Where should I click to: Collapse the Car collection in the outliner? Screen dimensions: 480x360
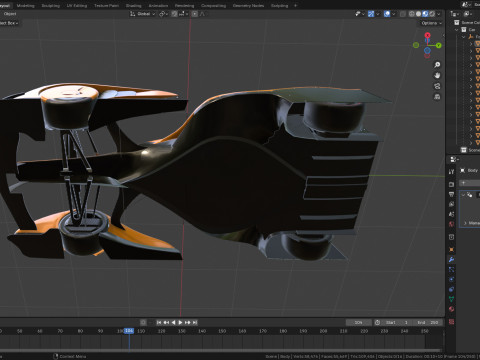(x=457, y=30)
